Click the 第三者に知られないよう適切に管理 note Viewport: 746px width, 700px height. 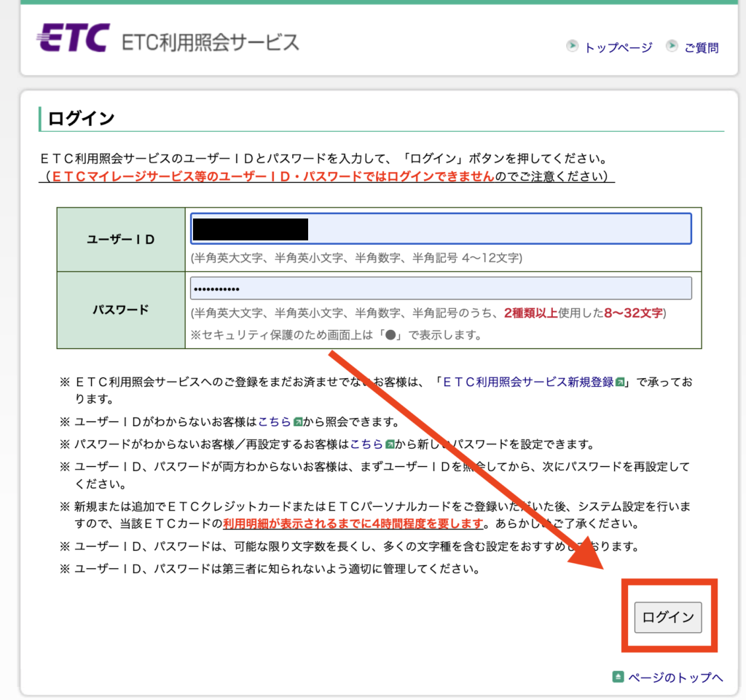(x=276, y=569)
